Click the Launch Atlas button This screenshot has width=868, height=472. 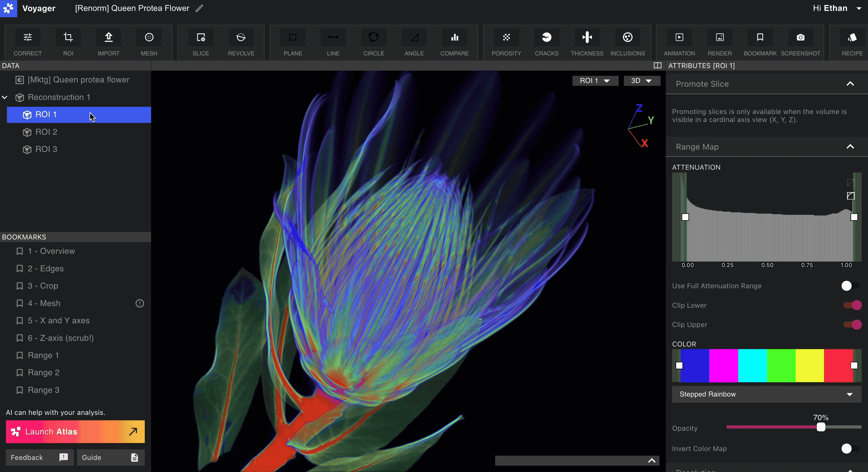(75, 431)
